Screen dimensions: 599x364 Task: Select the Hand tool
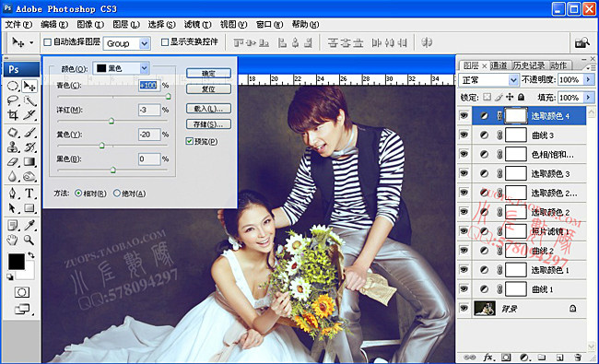pos(13,240)
